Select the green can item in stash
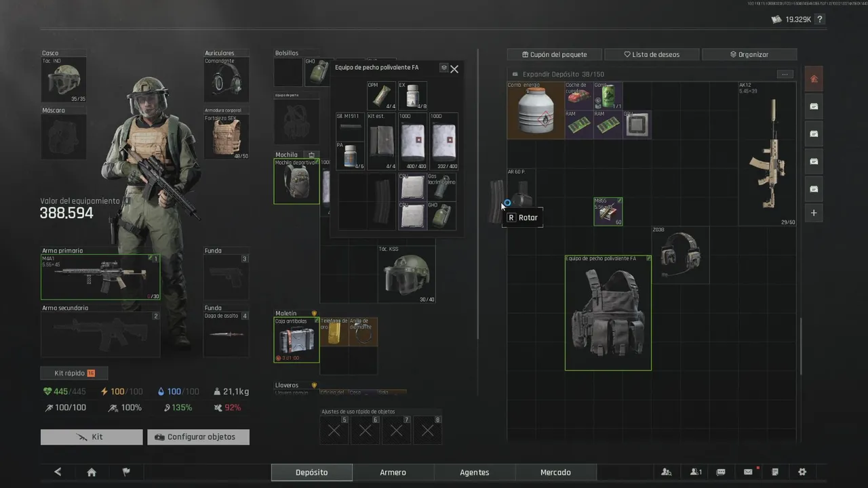This screenshot has width=868, height=488. coord(608,96)
